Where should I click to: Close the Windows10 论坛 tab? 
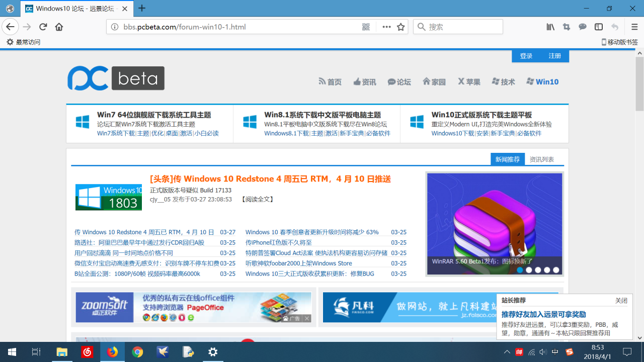(125, 8)
